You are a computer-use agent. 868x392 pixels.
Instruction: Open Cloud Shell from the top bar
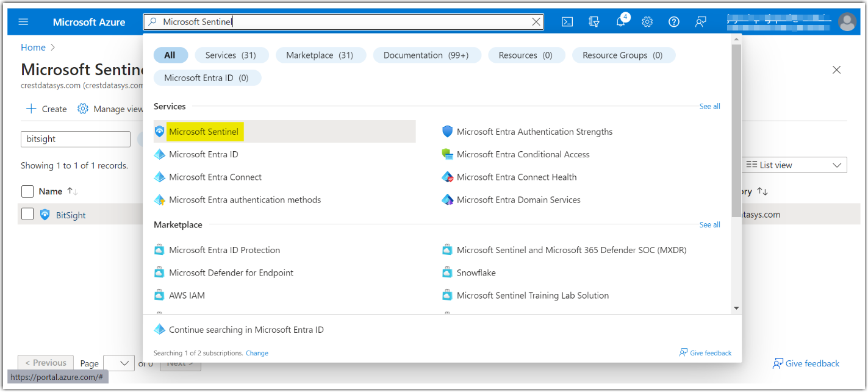[567, 21]
